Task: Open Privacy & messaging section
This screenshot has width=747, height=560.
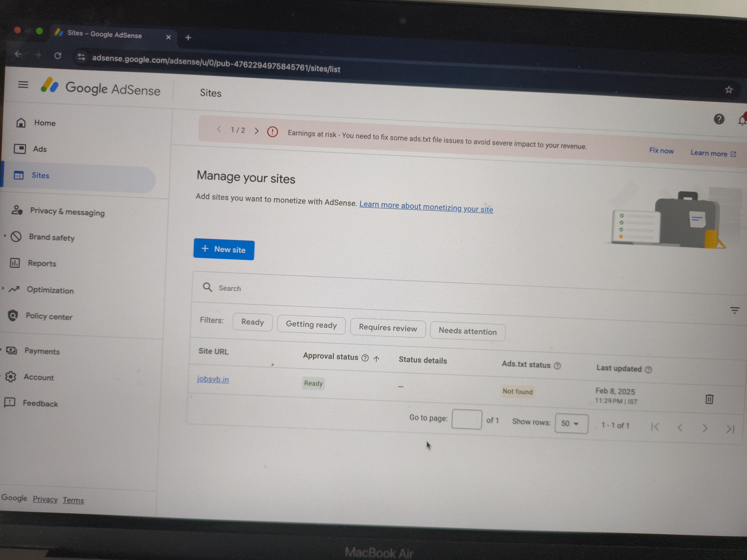Action: point(58,211)
